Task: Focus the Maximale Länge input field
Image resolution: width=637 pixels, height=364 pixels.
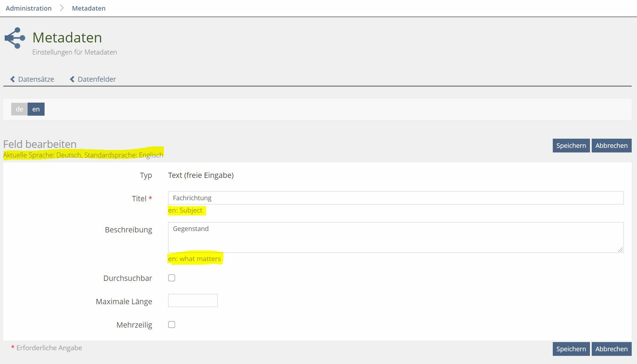Action: click(193, 301)
